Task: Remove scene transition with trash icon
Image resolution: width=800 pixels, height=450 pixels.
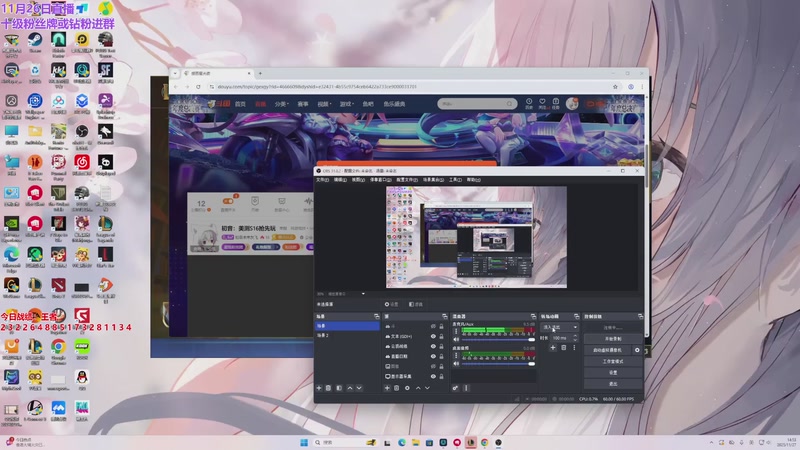Action: click(564, 348)
